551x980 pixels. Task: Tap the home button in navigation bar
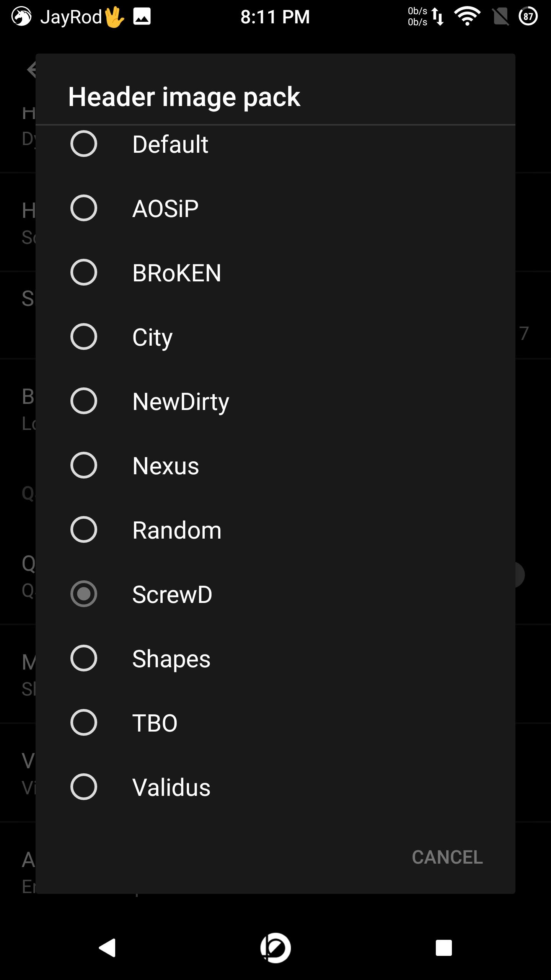coord(275,948)
